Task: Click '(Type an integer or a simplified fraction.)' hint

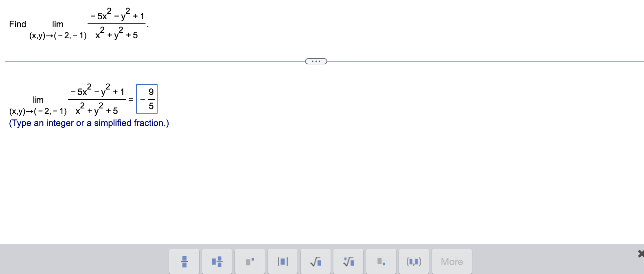Action: click(89, 123)
